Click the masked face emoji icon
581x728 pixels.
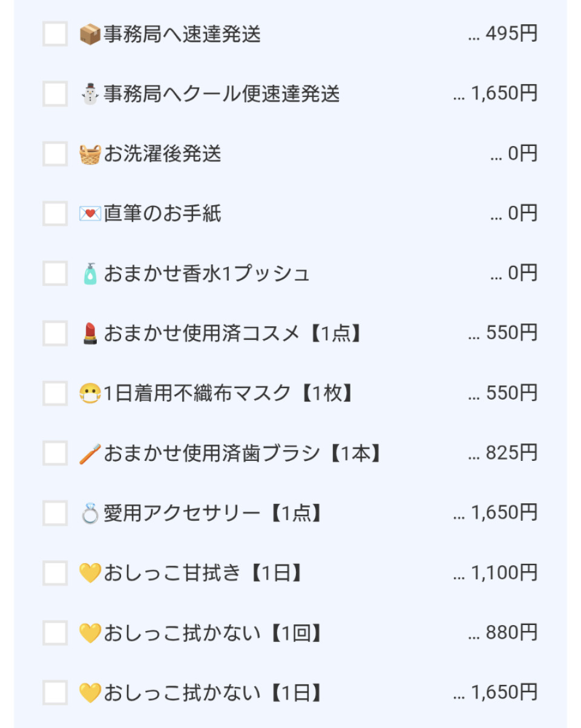(x=90, y=394)
